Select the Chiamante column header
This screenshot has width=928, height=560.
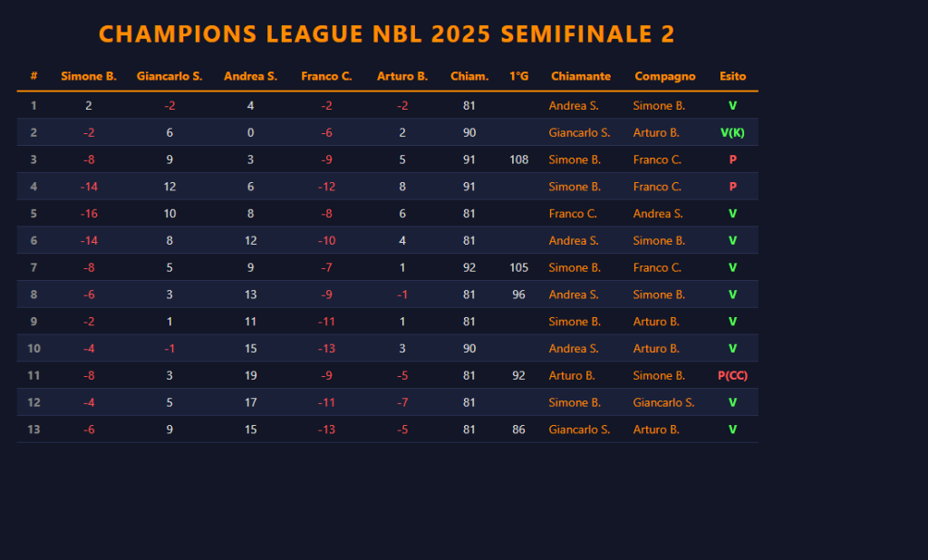pos(581,76)
